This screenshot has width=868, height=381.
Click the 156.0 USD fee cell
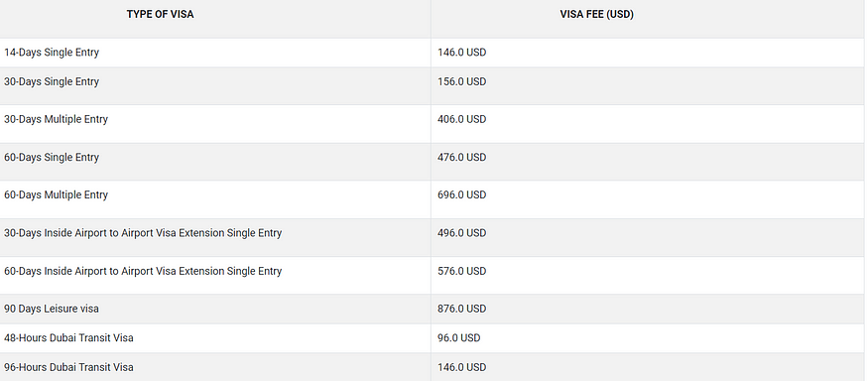461,82
